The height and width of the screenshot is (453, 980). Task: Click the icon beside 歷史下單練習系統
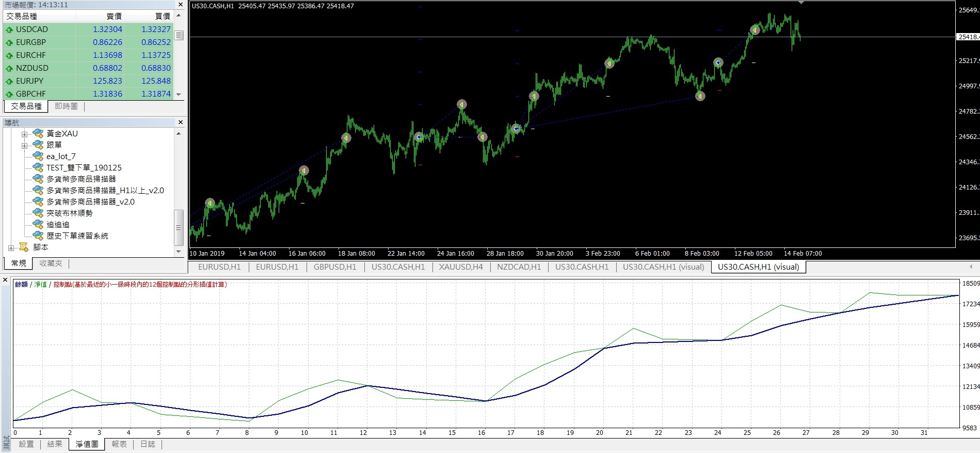coord(38,236)
